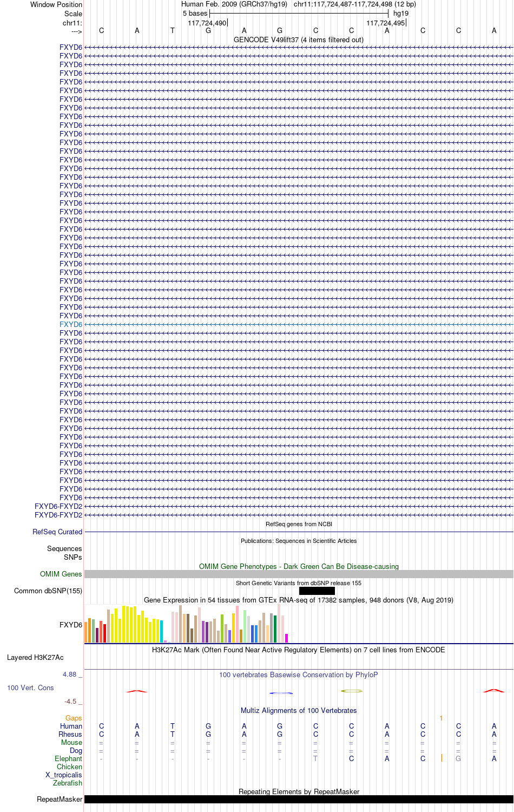Viewport: 514px width, 812px height.
Task: Click the 'Sequences' track label
Action: click(x=64, y=548)
